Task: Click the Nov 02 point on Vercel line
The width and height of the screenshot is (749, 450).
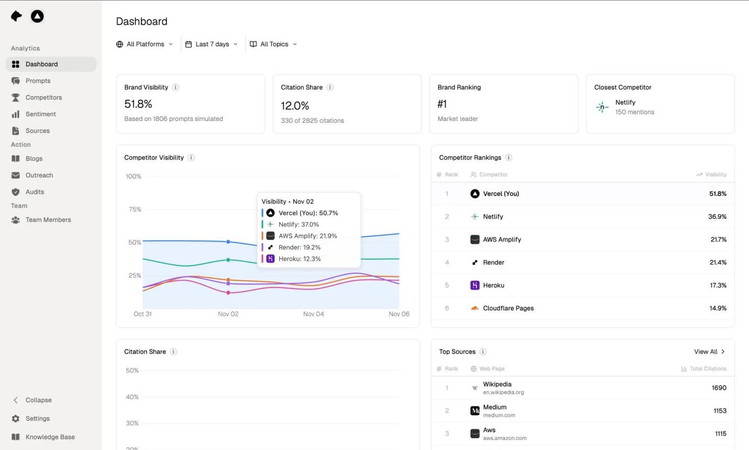Action: tap(228, 242)
